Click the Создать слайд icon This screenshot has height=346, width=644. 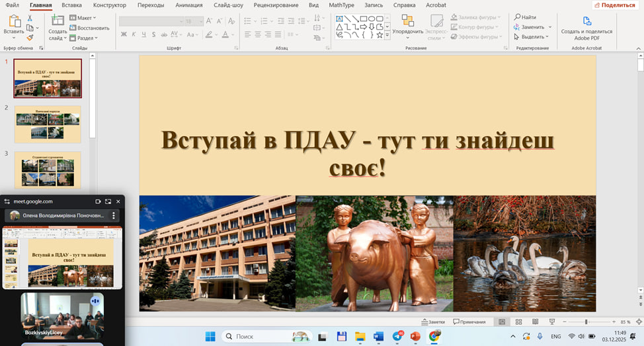pos(58,20)
